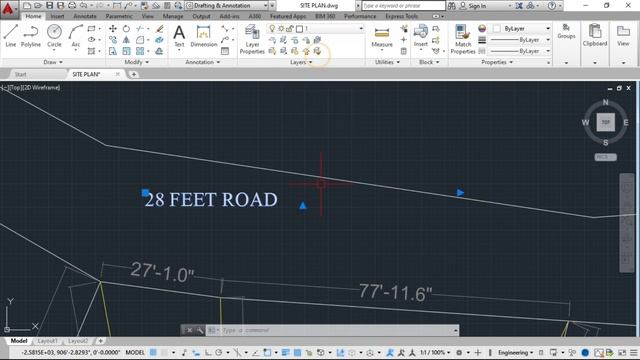
Task: Open the Groups panel
Action: click(x=566, y=32)
